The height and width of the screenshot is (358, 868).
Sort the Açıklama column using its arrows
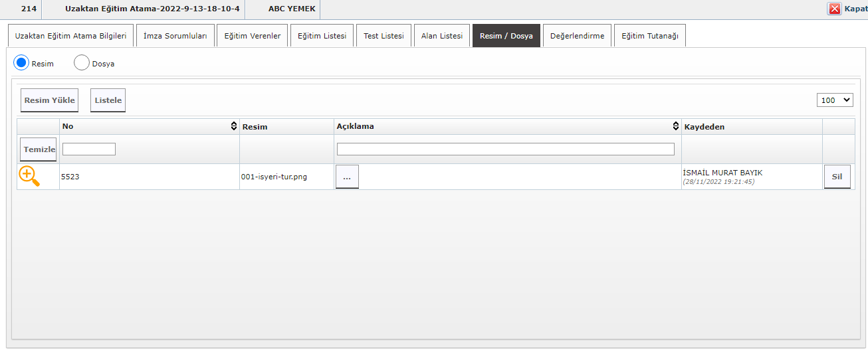tap(675, 126)
